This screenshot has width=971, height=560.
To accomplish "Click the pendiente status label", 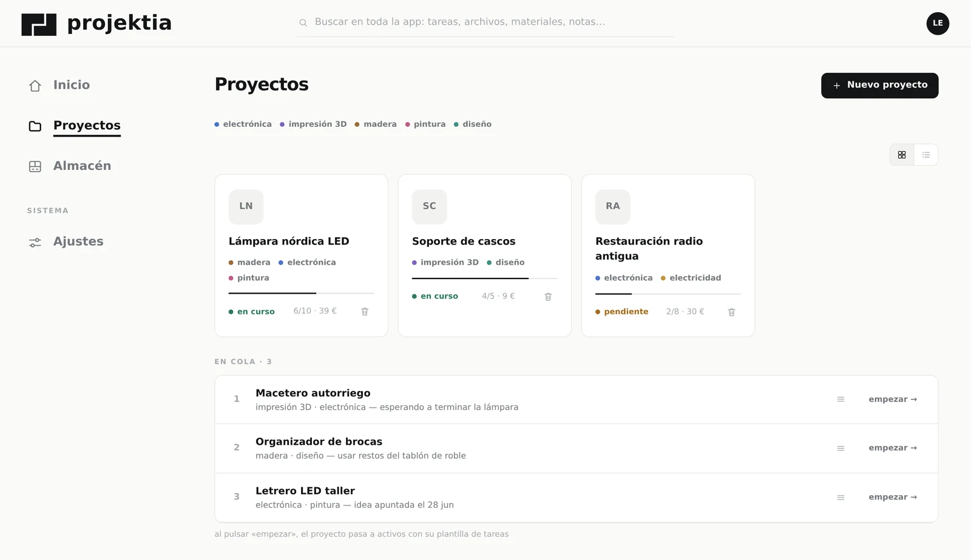I will 622,312.
